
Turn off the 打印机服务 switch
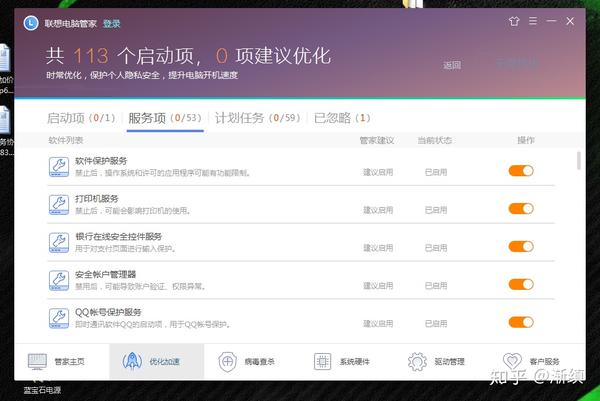pos(521,209)
